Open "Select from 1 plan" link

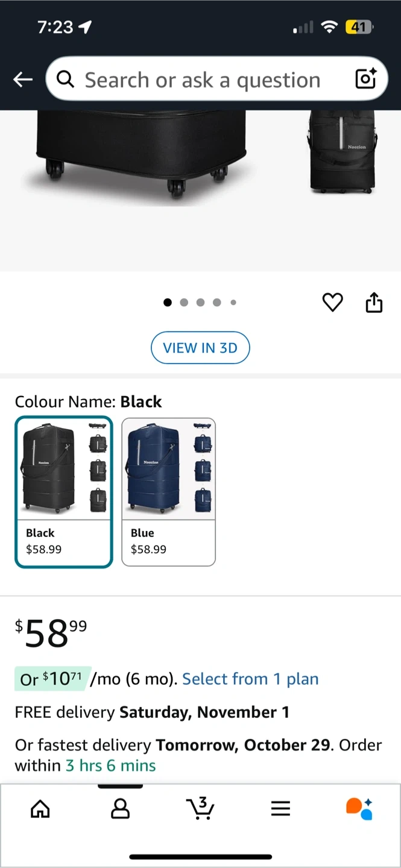coord(250,679)
